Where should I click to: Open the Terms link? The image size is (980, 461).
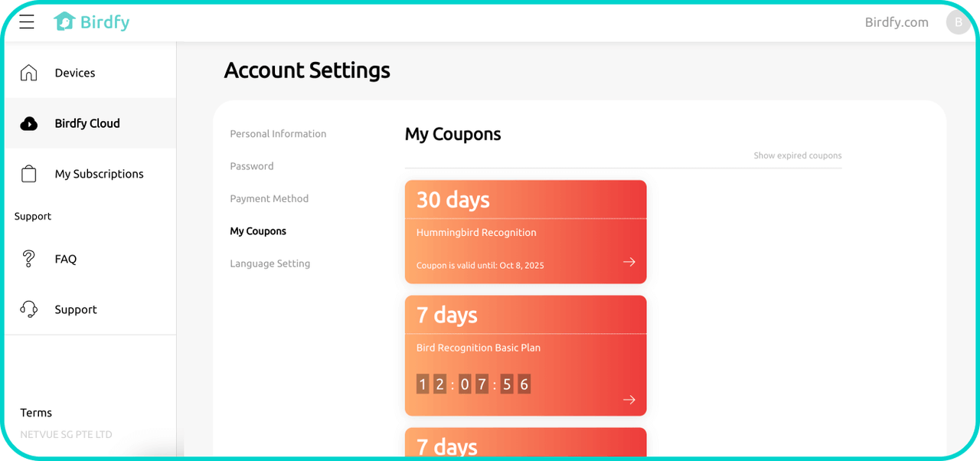pos(36,413)
